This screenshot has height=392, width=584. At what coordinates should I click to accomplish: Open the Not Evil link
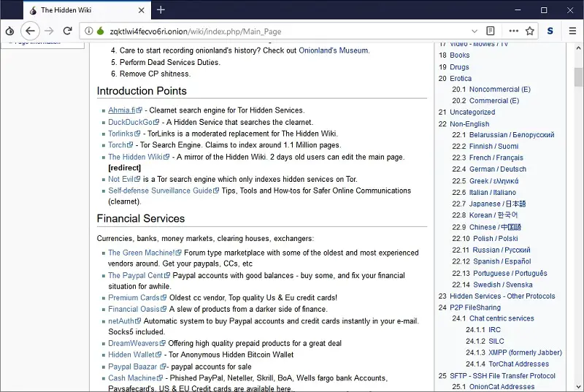coord(124,179)
